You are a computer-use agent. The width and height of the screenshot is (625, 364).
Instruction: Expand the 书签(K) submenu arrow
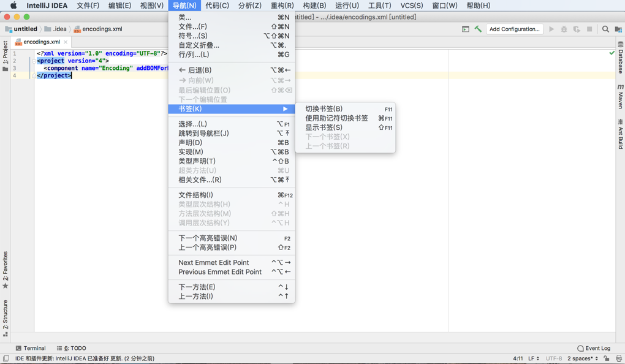tap(285, 109)
